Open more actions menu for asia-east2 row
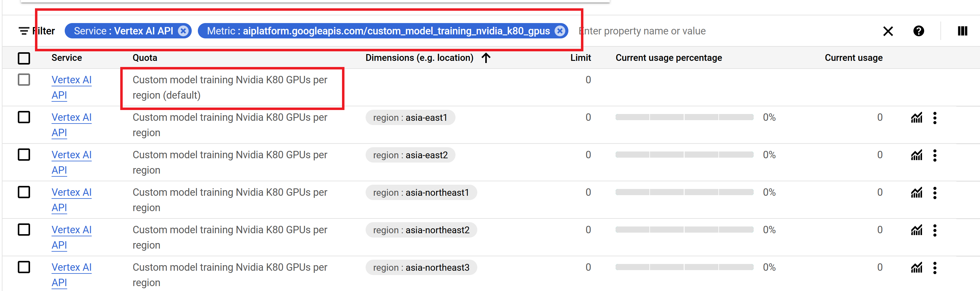Screen dimensions: 980x291 [935, 155]
